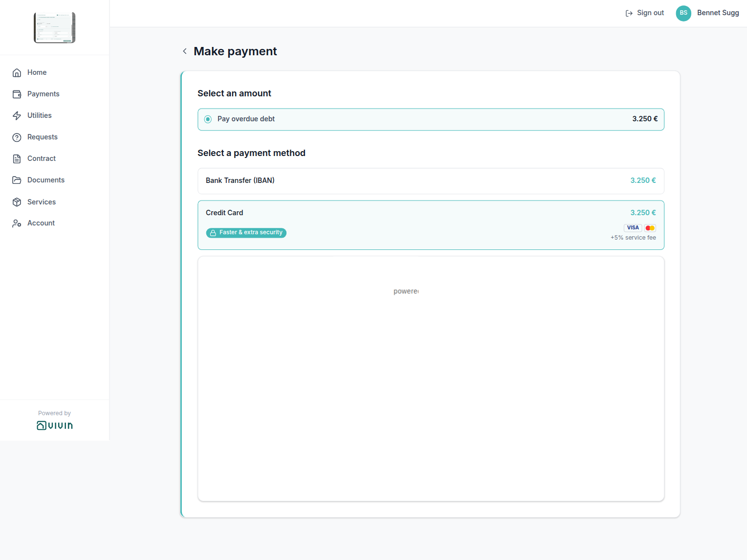Click the Sign out arrow icon

629,13
